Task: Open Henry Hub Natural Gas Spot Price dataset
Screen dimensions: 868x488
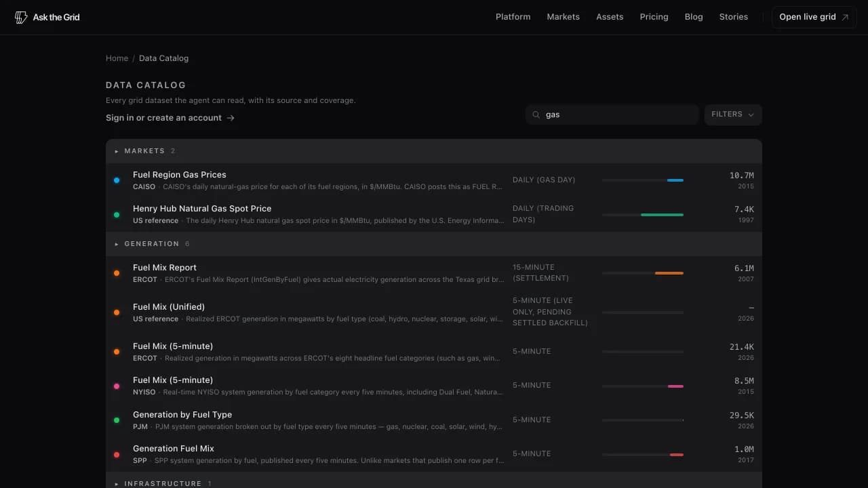Action: click(434, 214)
